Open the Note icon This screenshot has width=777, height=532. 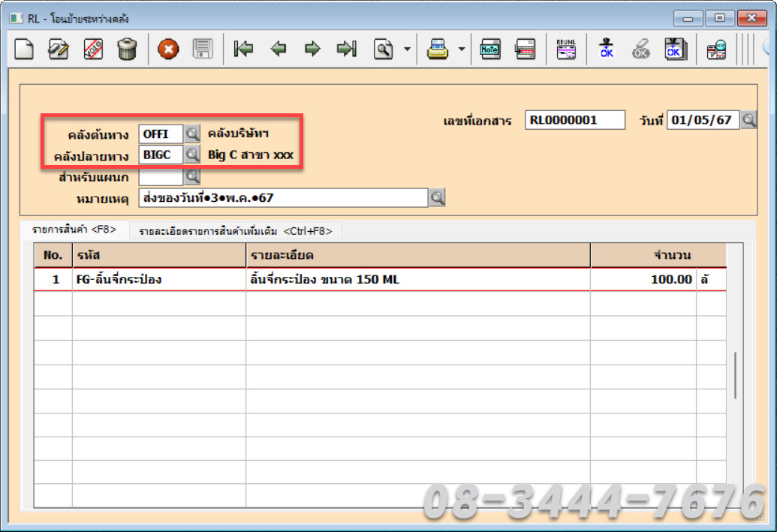coord(490,49)
